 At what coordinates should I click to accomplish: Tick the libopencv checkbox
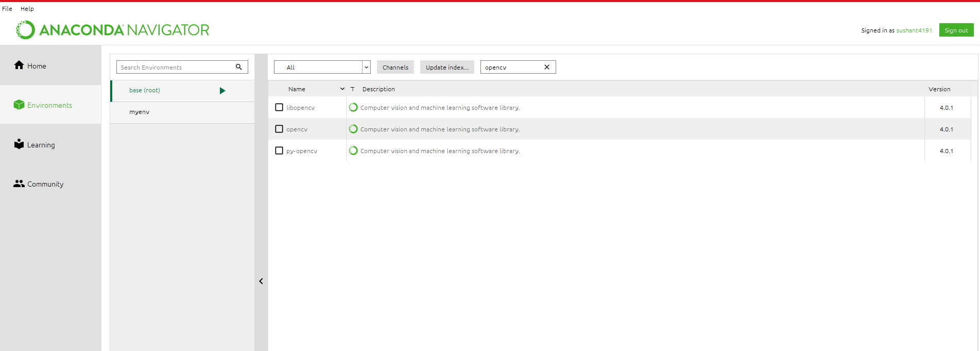click(x=279, y=107)
